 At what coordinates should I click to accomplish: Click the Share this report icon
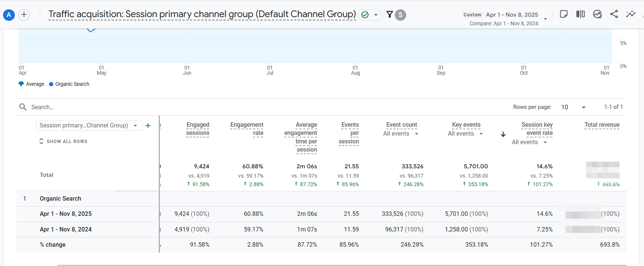[614, 14]
